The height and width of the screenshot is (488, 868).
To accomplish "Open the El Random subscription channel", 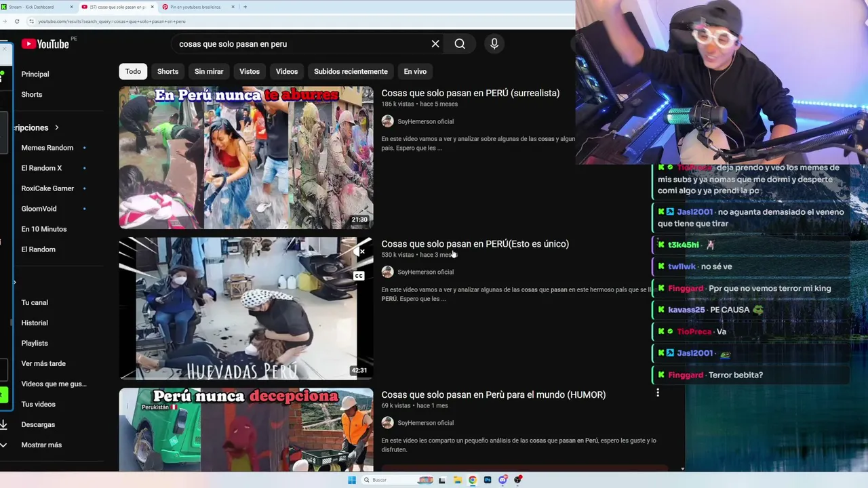I will (38, 249).
